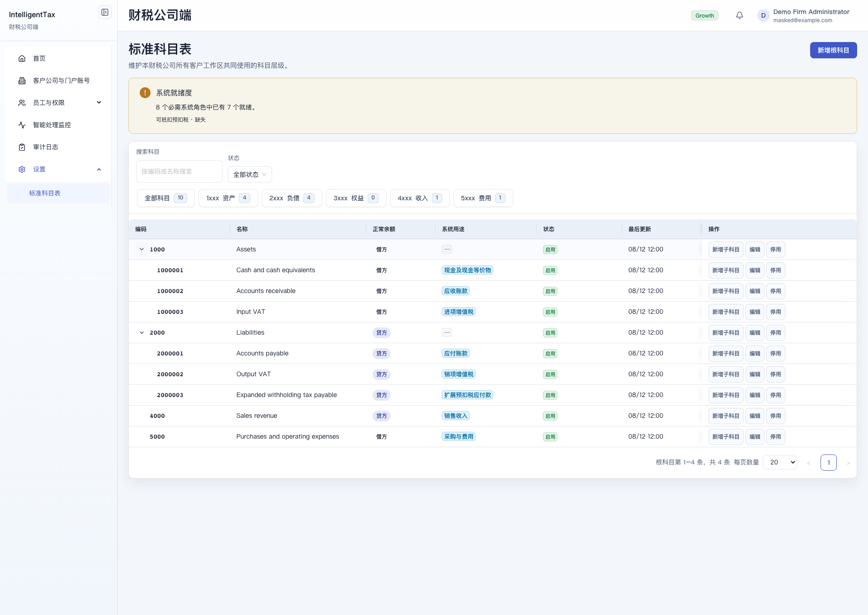
Task: Click 新增子科目 for Purchases and operating expenses
Action: click(726, 437)
